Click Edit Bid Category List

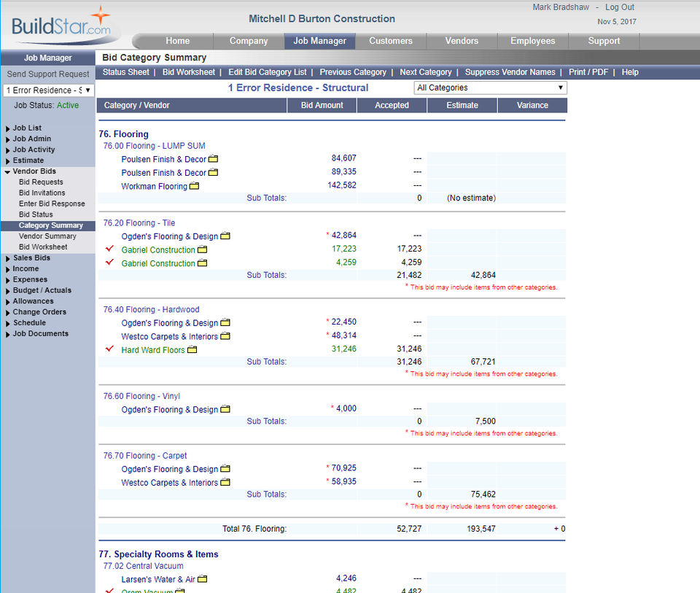click(x=268, y=72)
